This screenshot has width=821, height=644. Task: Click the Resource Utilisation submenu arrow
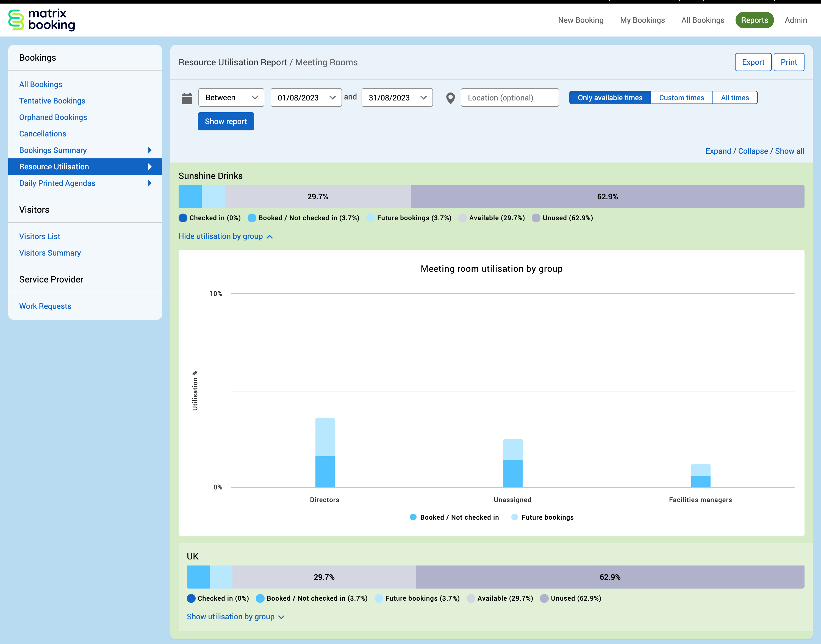click(x=150, y=167)
